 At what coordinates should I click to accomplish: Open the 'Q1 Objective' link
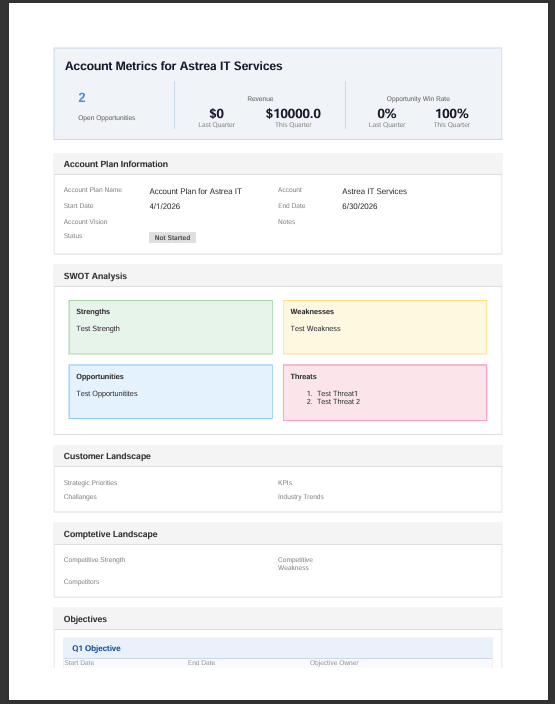coord(96,648)
